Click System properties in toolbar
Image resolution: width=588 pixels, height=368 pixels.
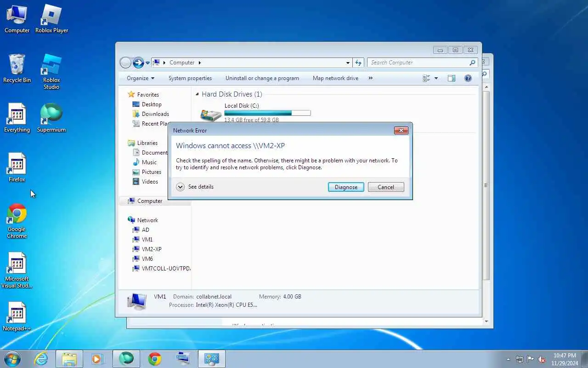tap(190, 78)
